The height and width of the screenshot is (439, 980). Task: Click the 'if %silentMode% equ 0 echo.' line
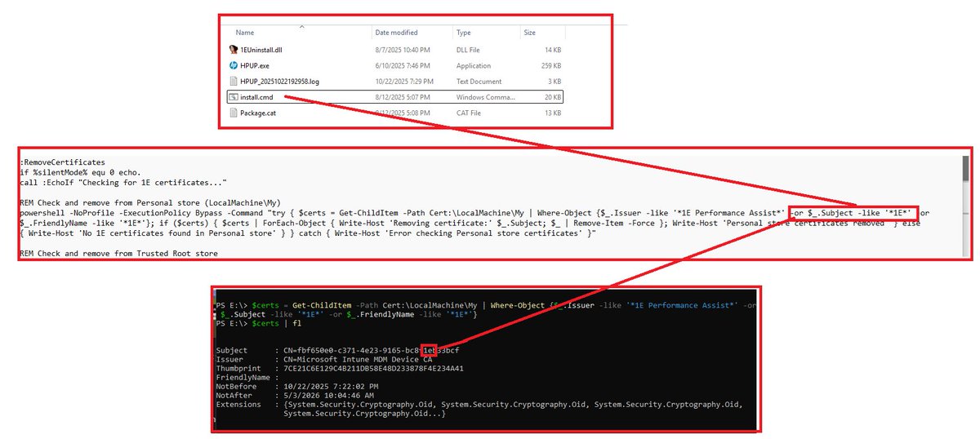coord(80,172)
